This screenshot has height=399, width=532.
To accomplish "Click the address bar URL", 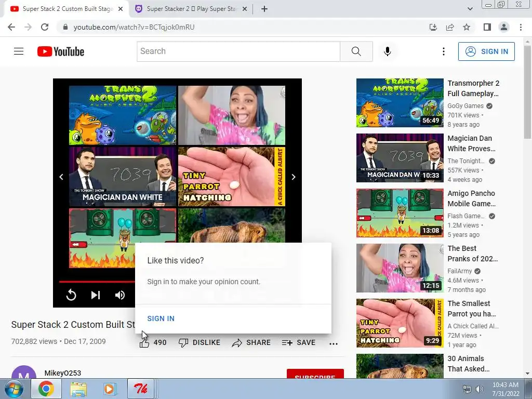I will [x=134, y=27].
